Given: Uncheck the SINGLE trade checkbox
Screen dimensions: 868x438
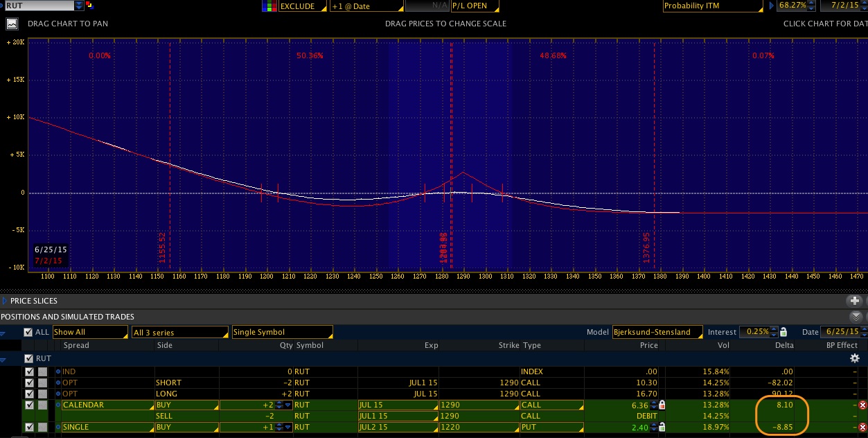Looking at the screenshot, I should click(x=28, y=427).
